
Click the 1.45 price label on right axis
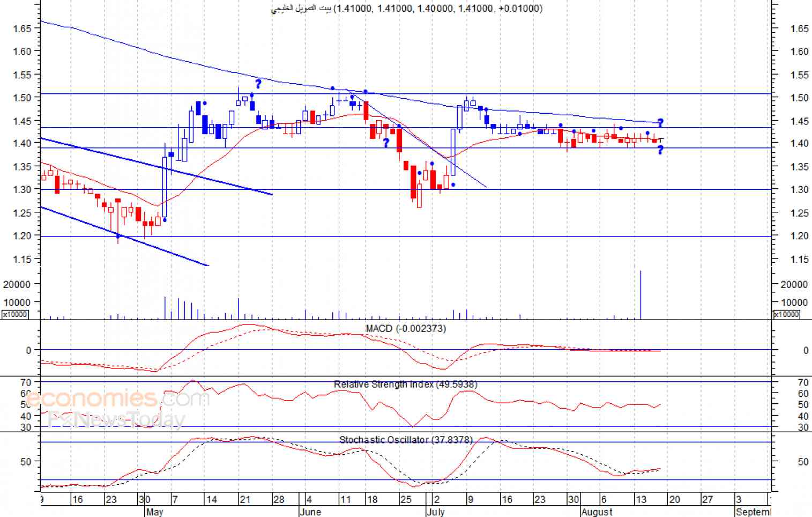[x=800, y=121]
